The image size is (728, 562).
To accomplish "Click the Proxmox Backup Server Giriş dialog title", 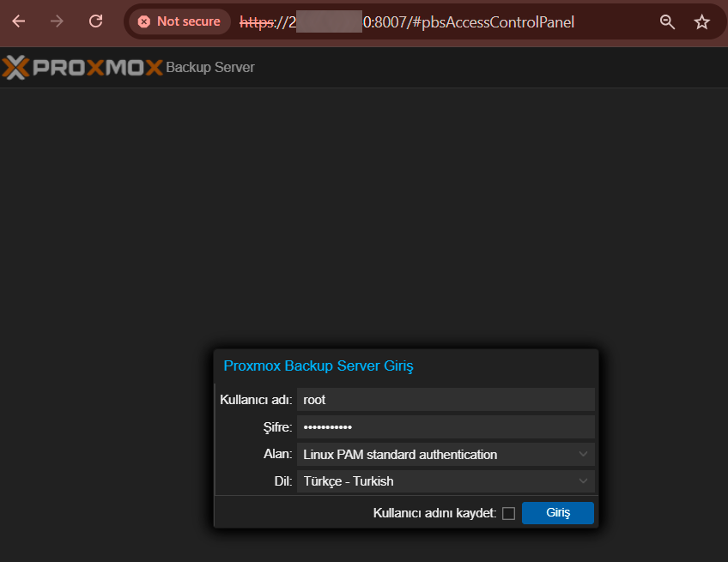I will (x=318, y=366).
